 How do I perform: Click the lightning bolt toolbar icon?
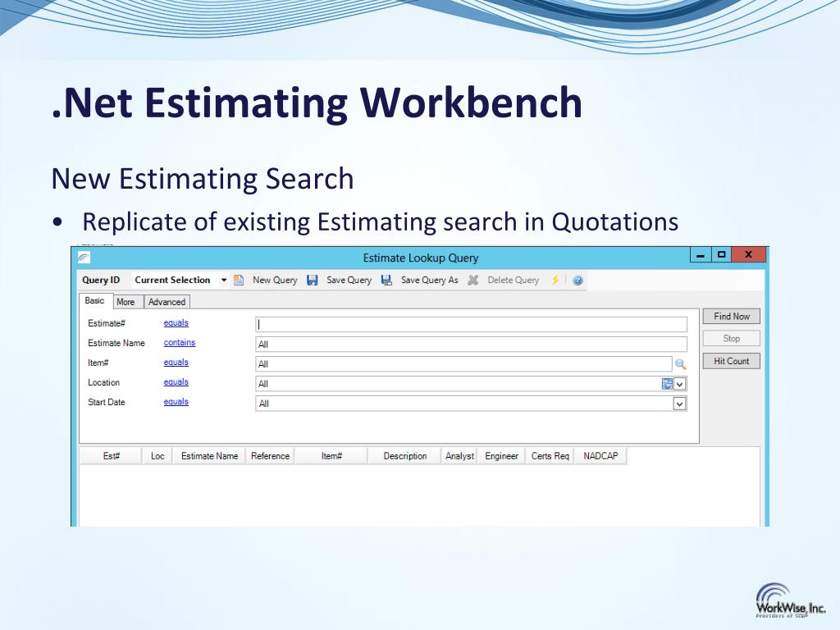coord(555,280)
